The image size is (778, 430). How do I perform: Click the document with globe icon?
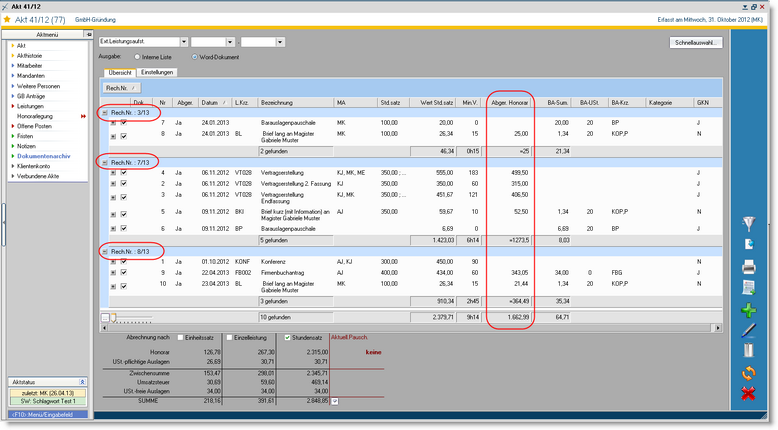coord(749,244)
